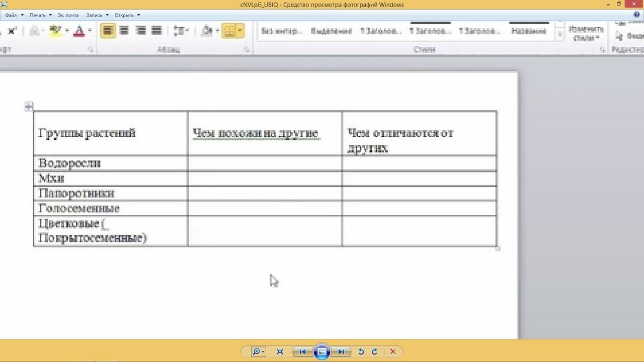This screenshot has width=644, height=362.
Task: Open the font color dropdown arrow
Action: 90,31
